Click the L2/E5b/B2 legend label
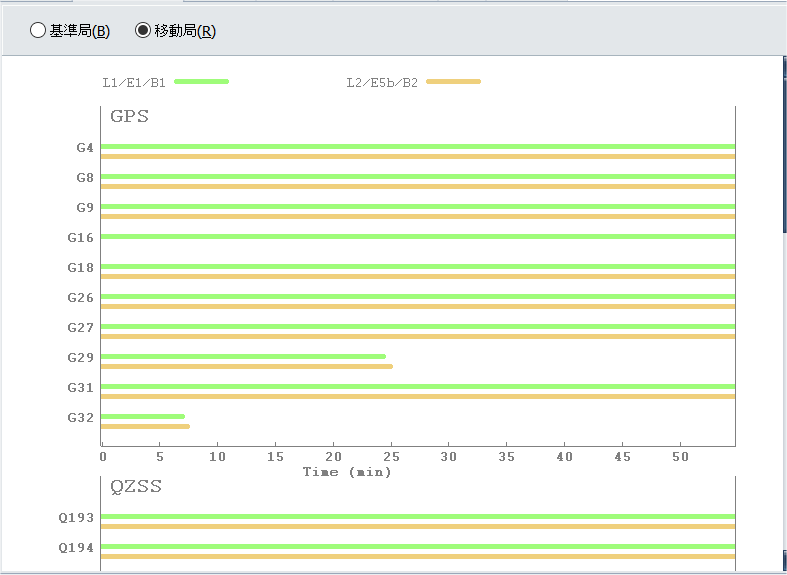 click(x=382, y=83)
